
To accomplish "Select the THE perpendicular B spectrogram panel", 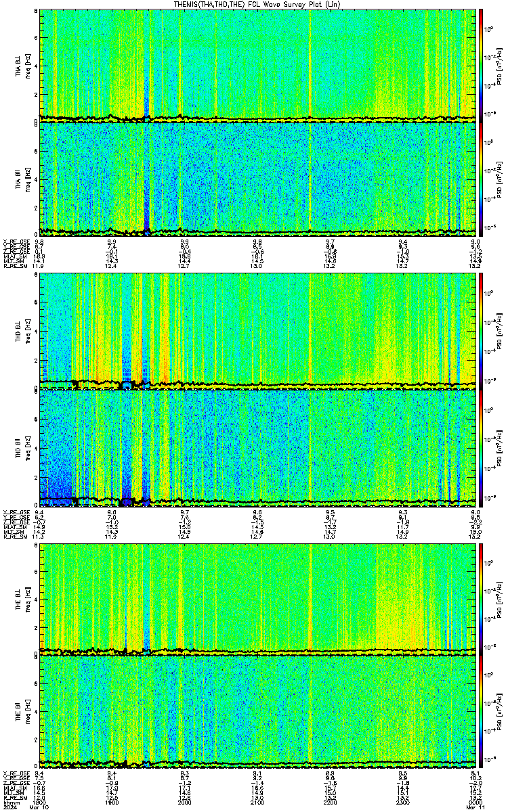I will tap(257, 599).
